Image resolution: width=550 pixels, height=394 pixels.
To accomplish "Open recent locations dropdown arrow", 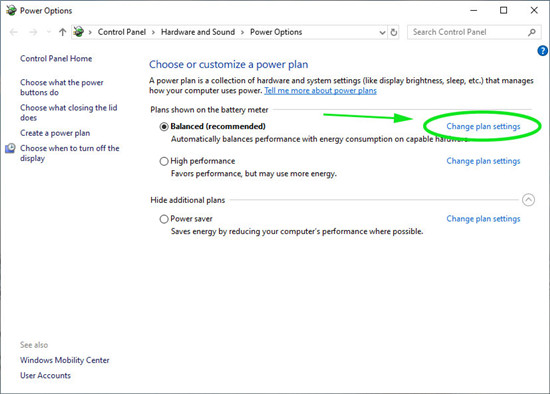I will pyautogui.click(x=48, y=32).
